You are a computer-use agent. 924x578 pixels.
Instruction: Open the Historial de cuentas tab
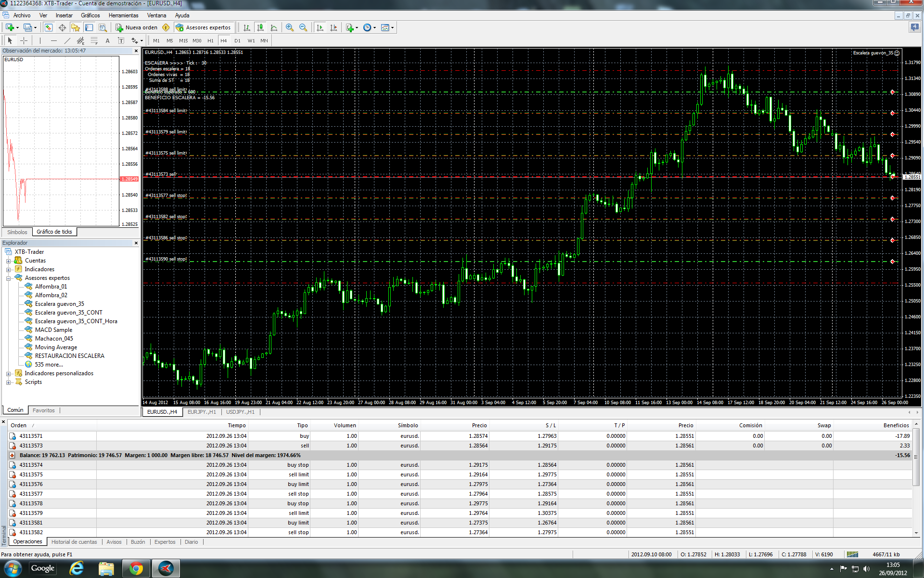pyautogui.click(x=74, y=542)
